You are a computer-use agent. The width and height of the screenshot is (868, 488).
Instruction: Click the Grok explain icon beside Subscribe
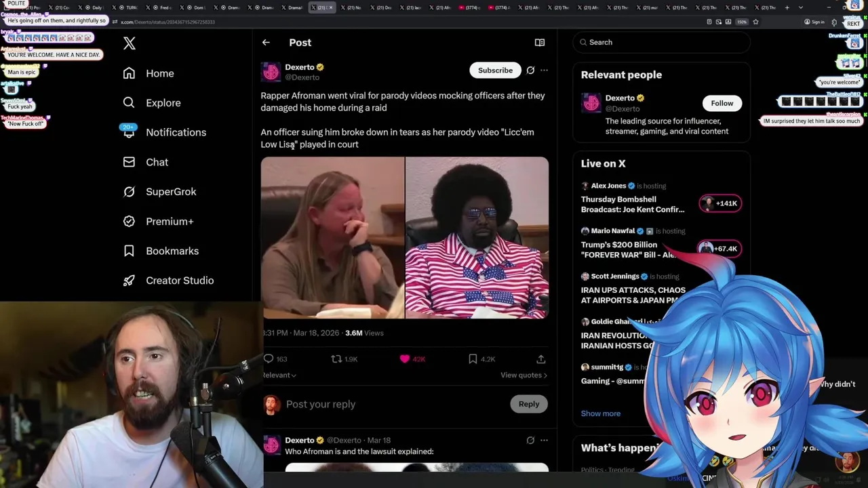point(530,70)
